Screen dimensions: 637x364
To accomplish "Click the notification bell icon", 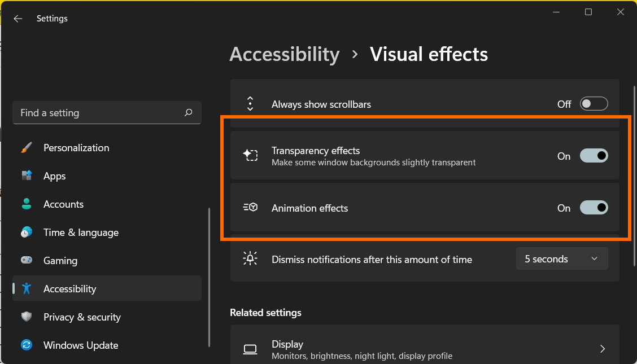I will coord(250,258).
